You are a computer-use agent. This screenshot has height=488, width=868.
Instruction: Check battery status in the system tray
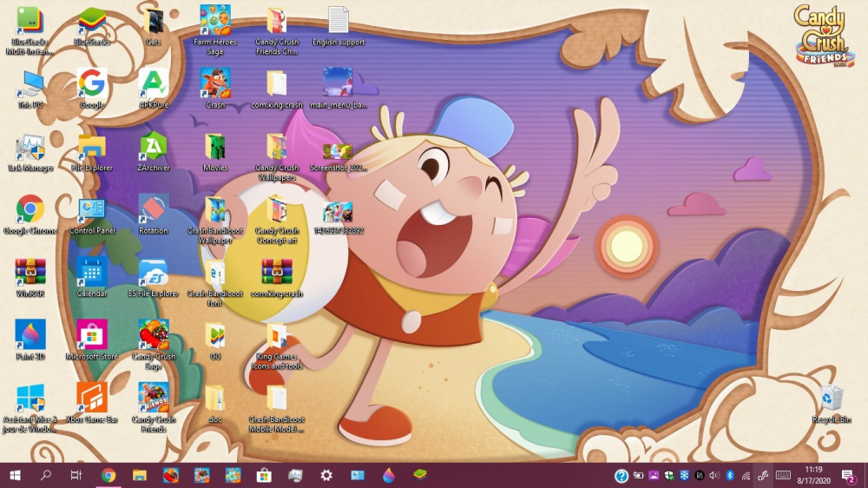click(638, 476)
